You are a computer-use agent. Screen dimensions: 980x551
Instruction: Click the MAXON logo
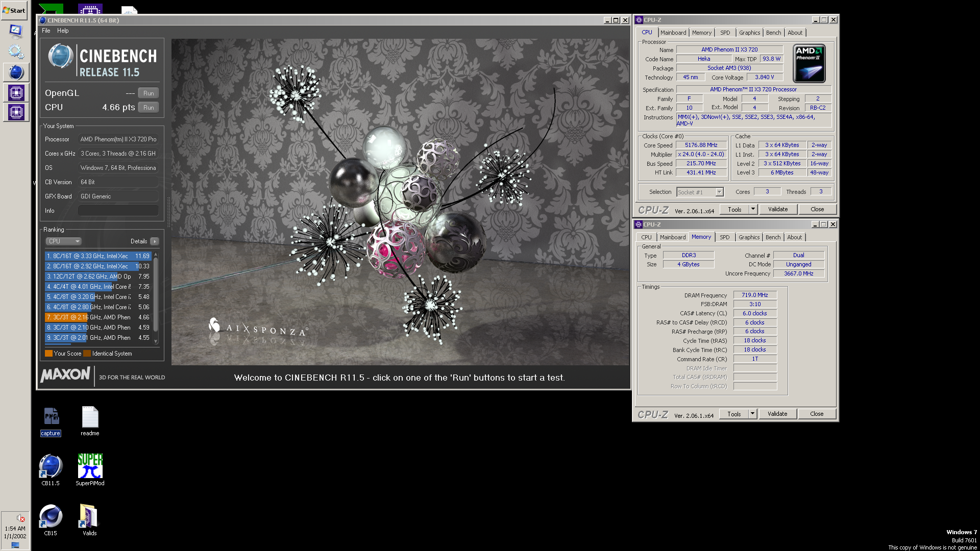65,375
